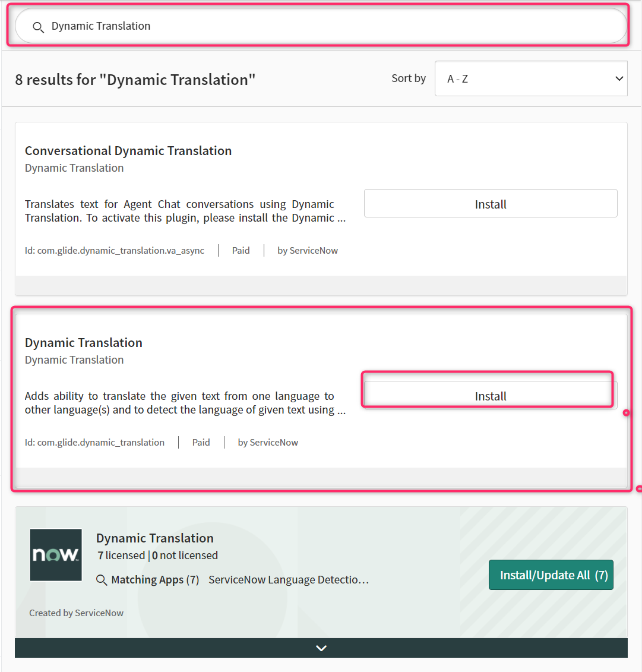The height and width of the screenshot is (672, 642).
Task: Click the com.glide.dynamic_translation plugin ID
Action: pos(95,442)
